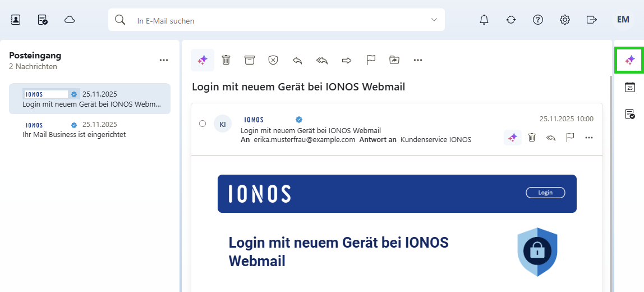The height and width of the screenshot is (292, 644).
Task: Open toolbar more actions ellipsis
Action: pos(418,61)
